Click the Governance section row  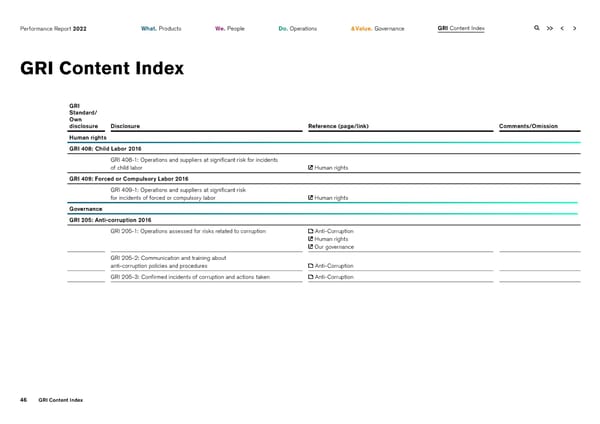click(323, 209)
